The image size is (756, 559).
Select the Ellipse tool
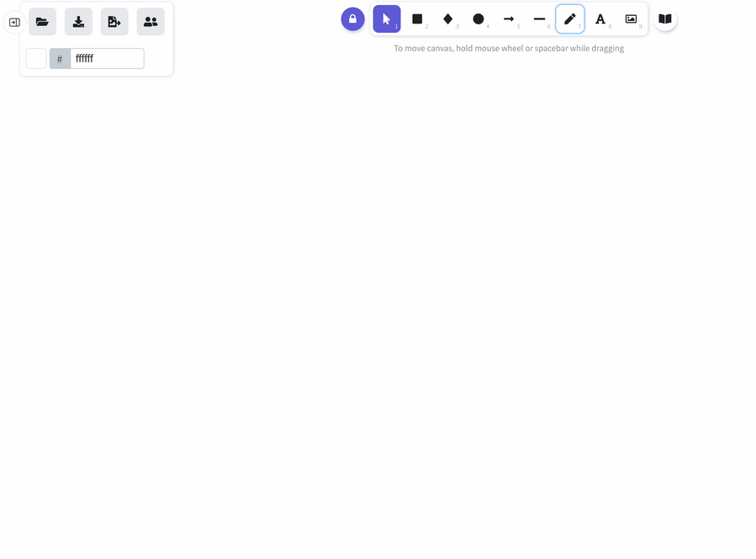pos(478,18)
